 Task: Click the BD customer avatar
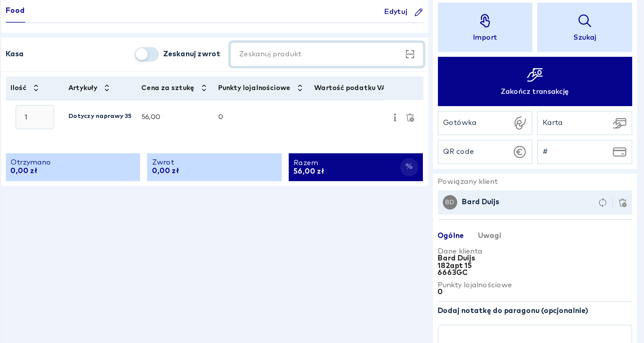pos(450,202)
